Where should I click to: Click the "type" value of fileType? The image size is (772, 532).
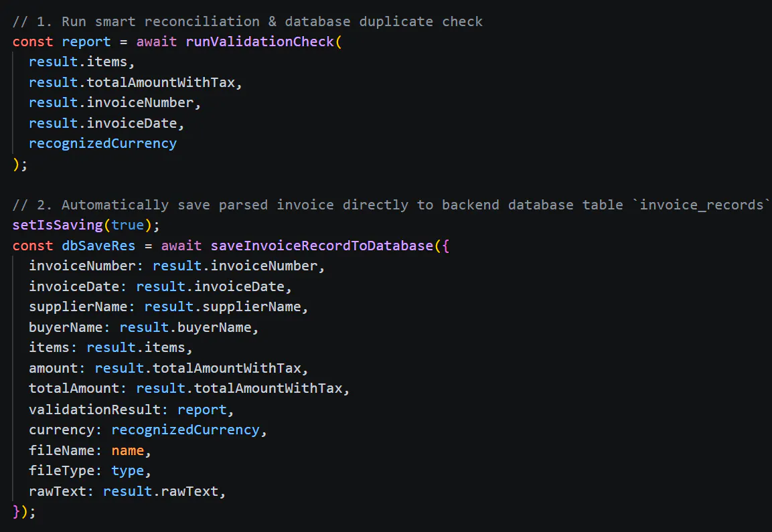127,471
